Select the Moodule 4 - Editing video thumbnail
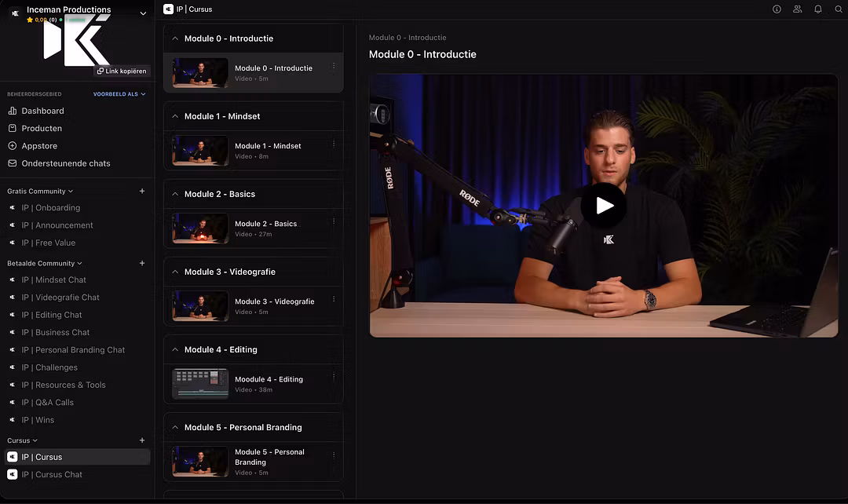Viewport: 848px width, 504px height. pyautogui.click(x=200, y=384)
